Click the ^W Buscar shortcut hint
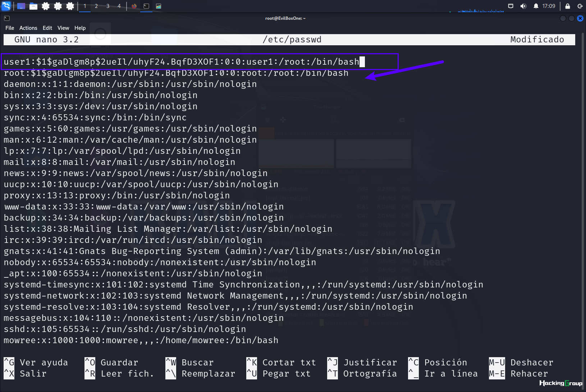Screen dimensions: 586x392 pyautogui.click(x=190, y=363)
